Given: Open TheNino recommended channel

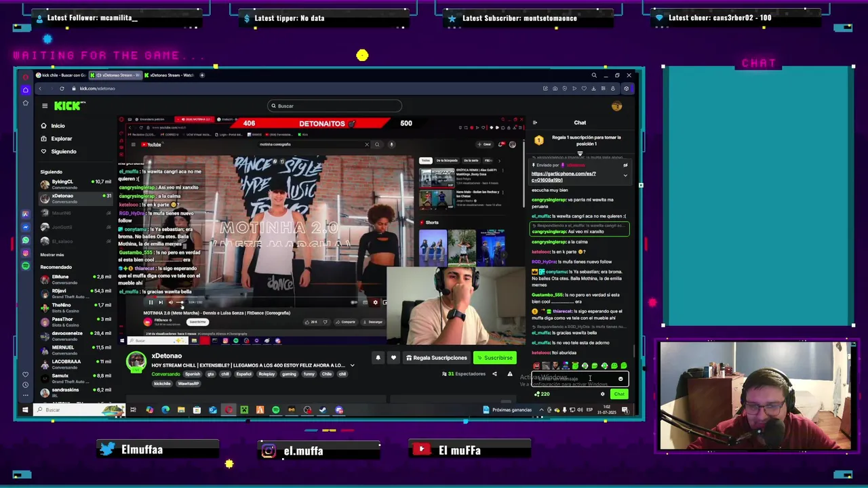Looking at the screenshot, I should pos(75,307).
